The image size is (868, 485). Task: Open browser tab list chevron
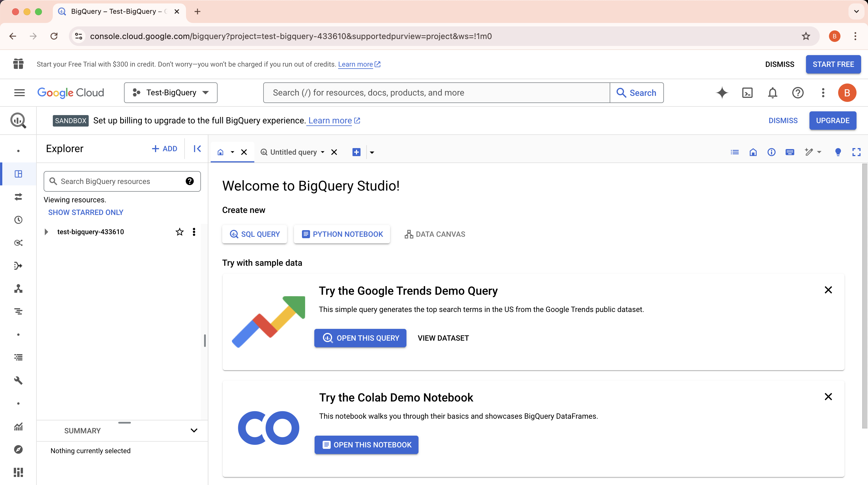[856, 11]
